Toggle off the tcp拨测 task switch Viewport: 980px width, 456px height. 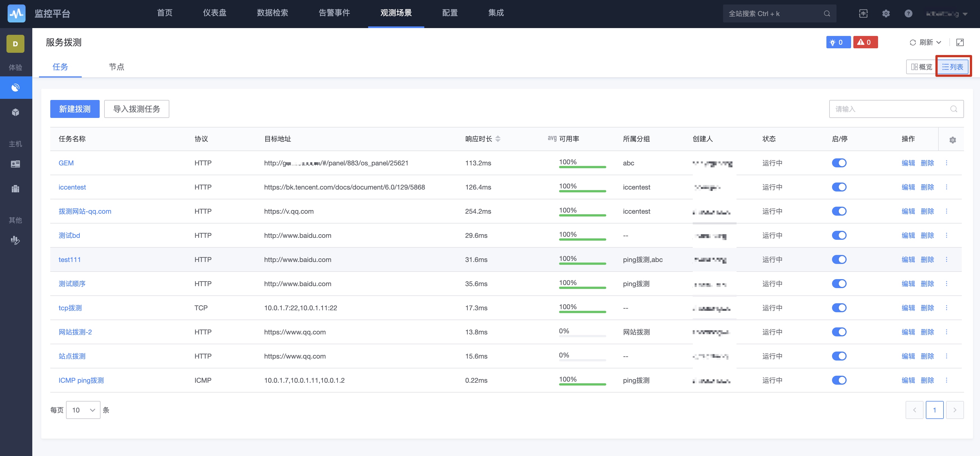point(839,308)
